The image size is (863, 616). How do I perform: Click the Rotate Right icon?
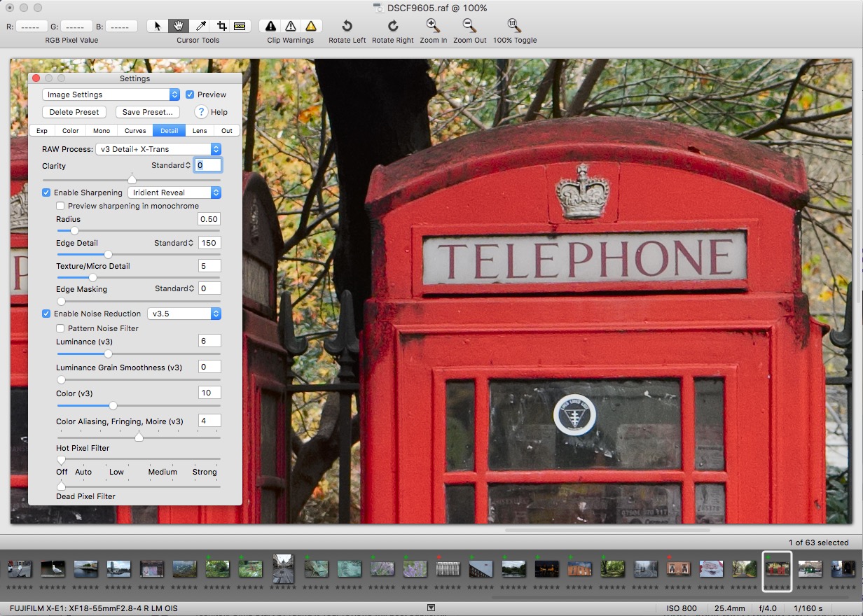click(x=393, y=26)
